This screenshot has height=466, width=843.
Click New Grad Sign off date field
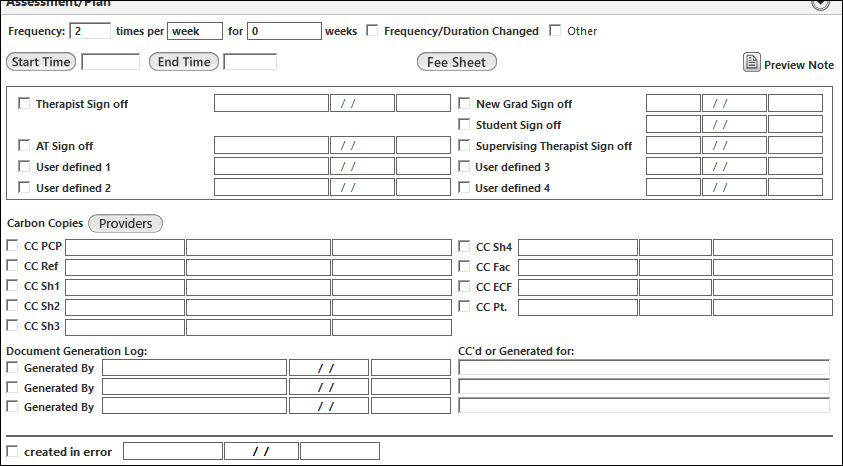point(734,103)
